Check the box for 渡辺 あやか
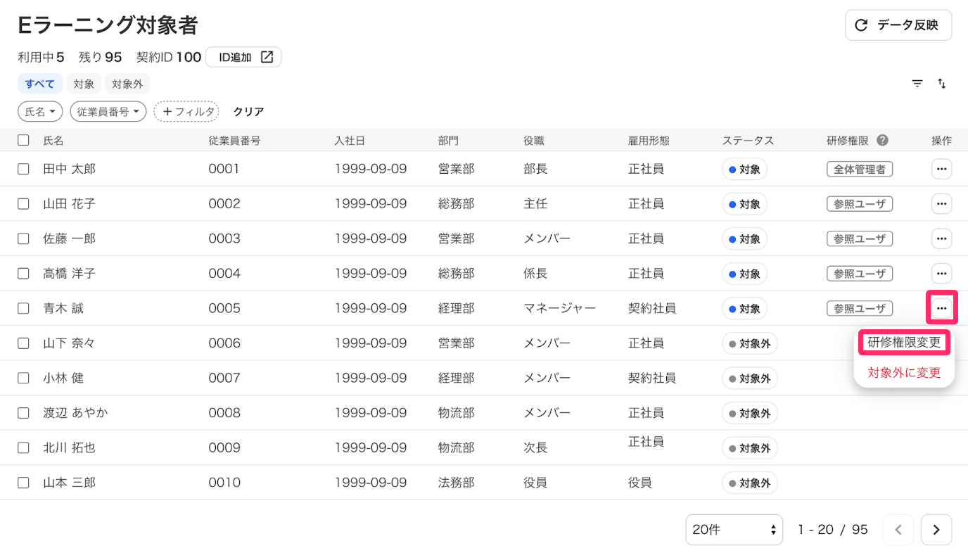Screen dimensions: 968x560 pyautogui.click(x=24, y=413)
